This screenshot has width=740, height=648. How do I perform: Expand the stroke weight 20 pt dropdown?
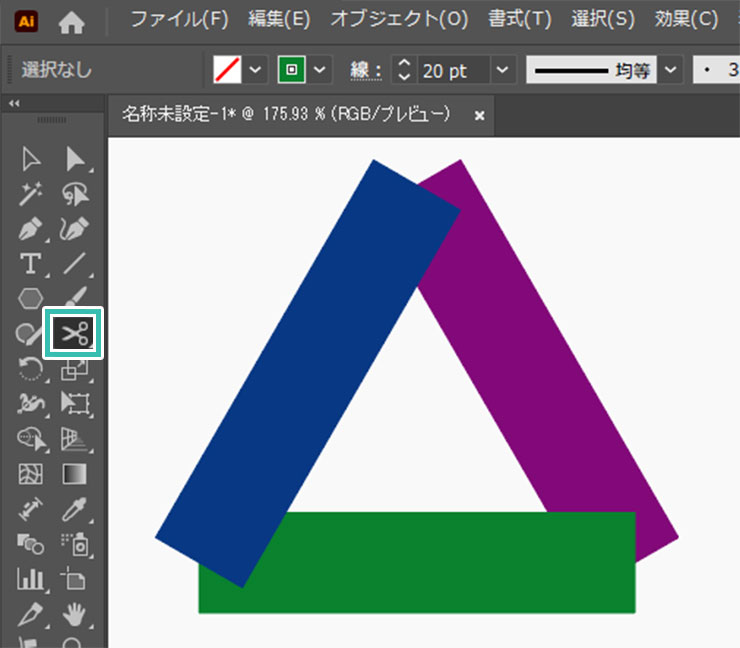(503, 70)
